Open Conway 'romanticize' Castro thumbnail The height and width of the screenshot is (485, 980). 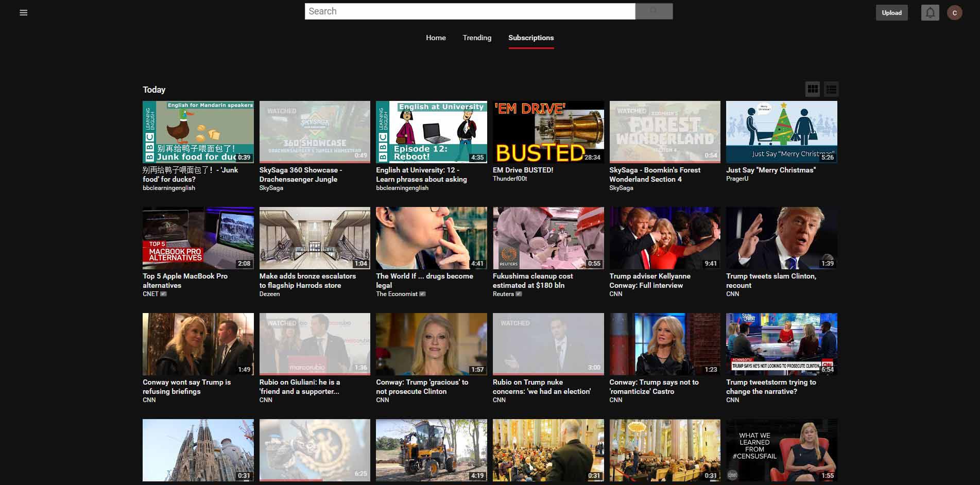(x=665, y=344)
